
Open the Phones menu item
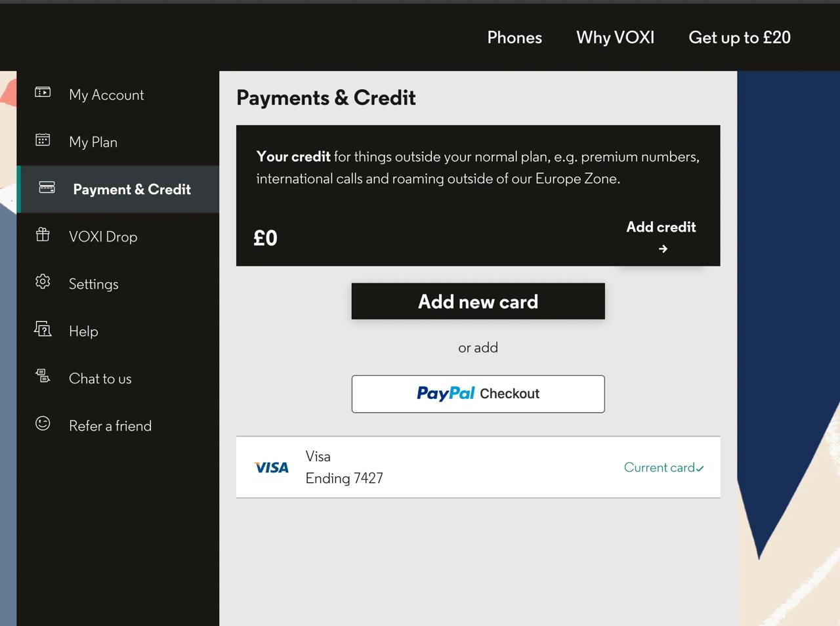tap(514, 37)
